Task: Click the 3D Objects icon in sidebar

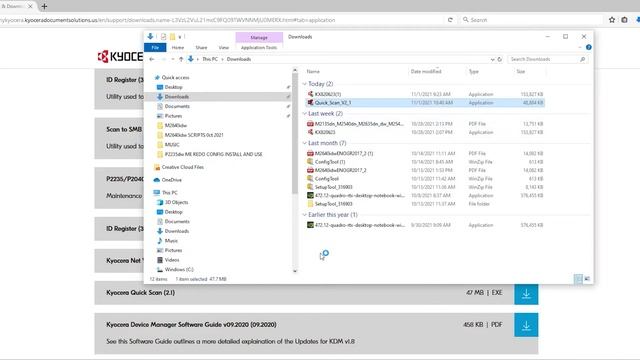Action: click(x=160, y=202)
